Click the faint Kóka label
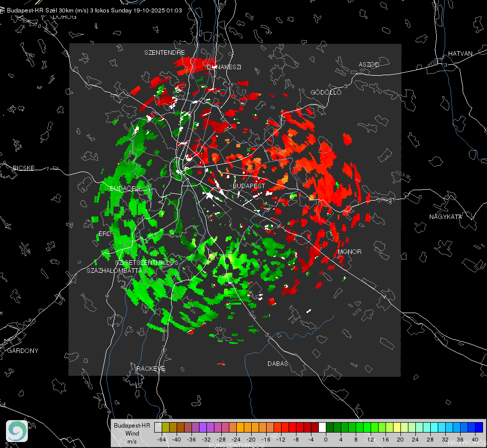The image size is (487, 448). 402,175
